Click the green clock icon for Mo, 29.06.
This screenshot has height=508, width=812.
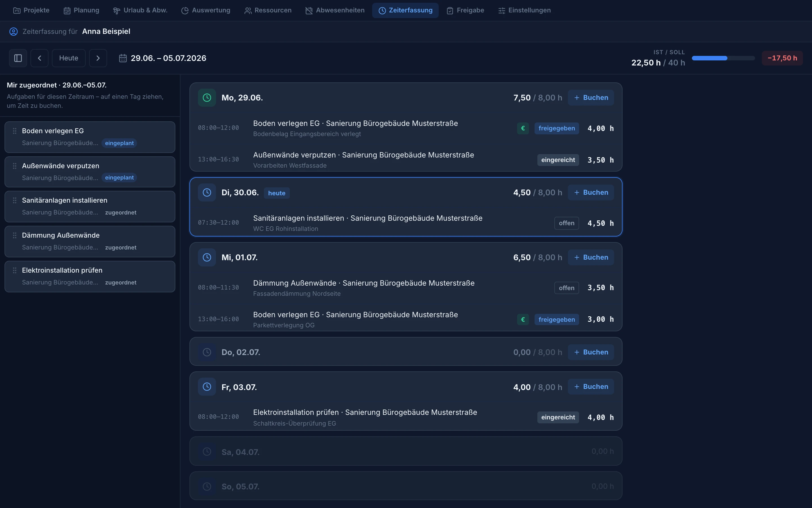[x=207, y=98]
